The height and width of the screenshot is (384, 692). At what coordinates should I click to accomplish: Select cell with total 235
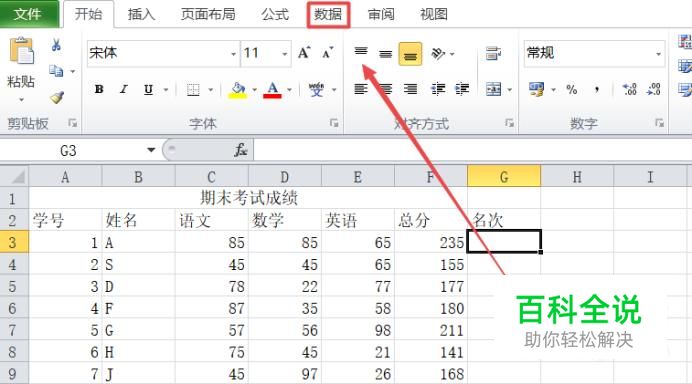tap(431, 242)
